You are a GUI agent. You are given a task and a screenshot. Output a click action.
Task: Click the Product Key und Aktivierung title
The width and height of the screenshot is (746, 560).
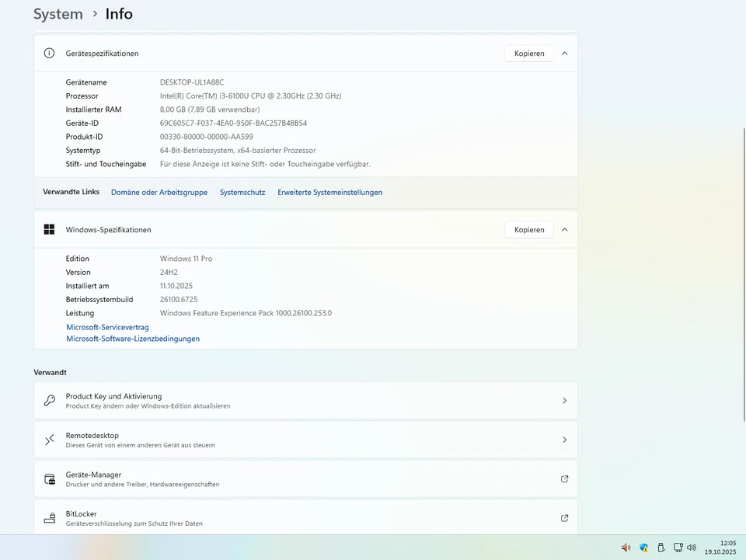113,396
